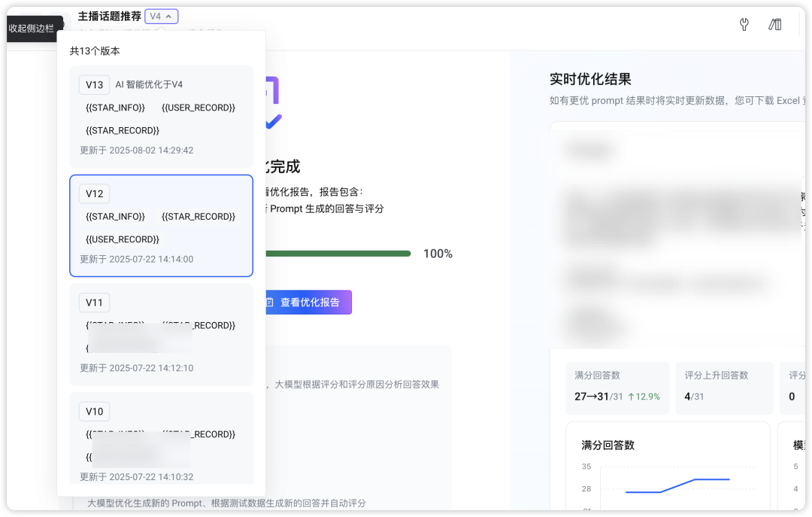Select the highlighted V12 version card

[x=161, y=226]
